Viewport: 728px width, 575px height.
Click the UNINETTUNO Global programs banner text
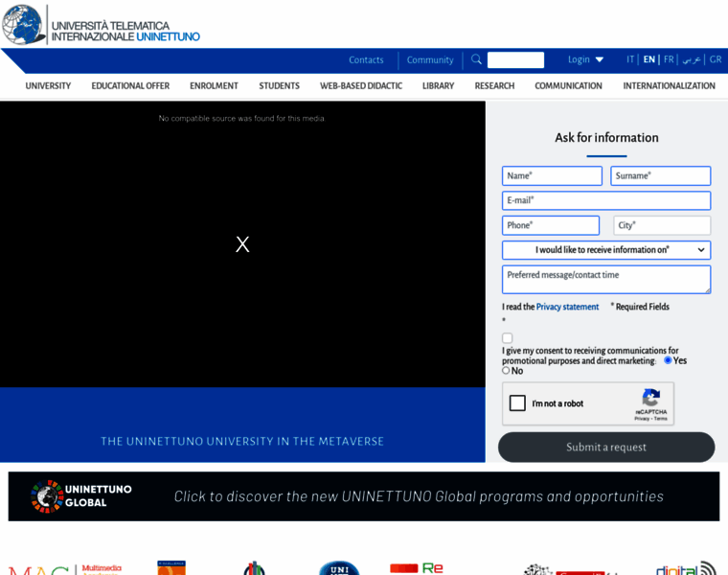pyautogui.click(x=419, y=496)
